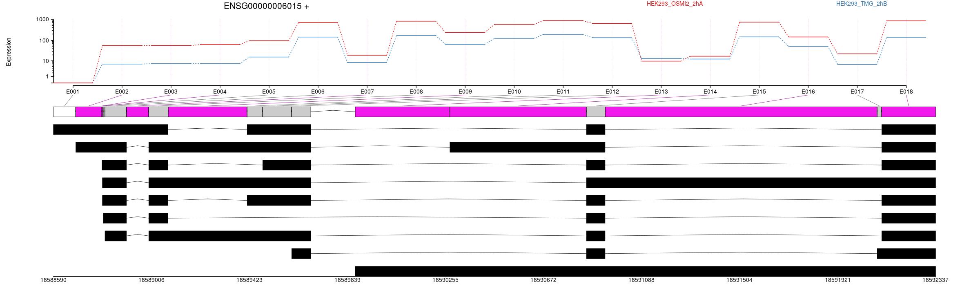Select exon label E017

coord(857,92)
